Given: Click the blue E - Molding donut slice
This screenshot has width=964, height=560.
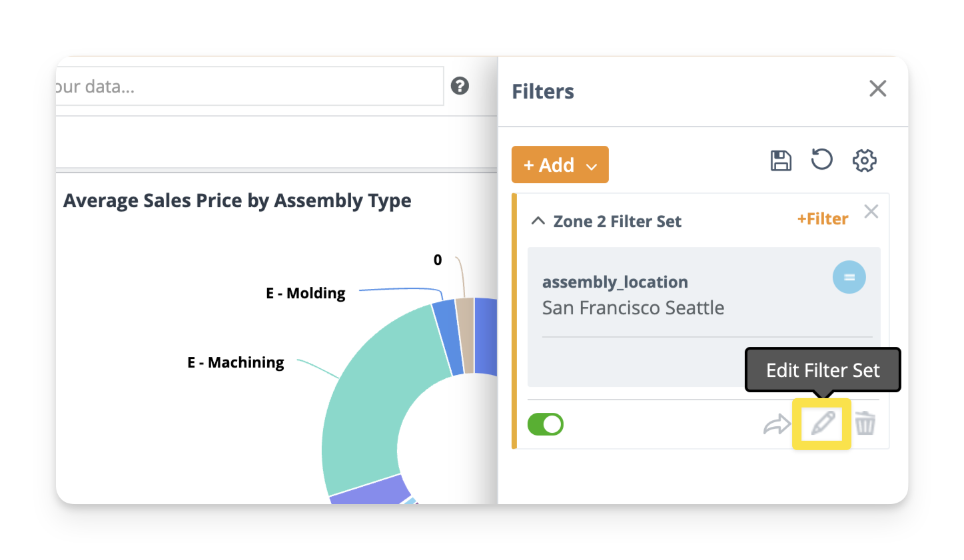Looking at the screenshot, I should coord(447,336).
